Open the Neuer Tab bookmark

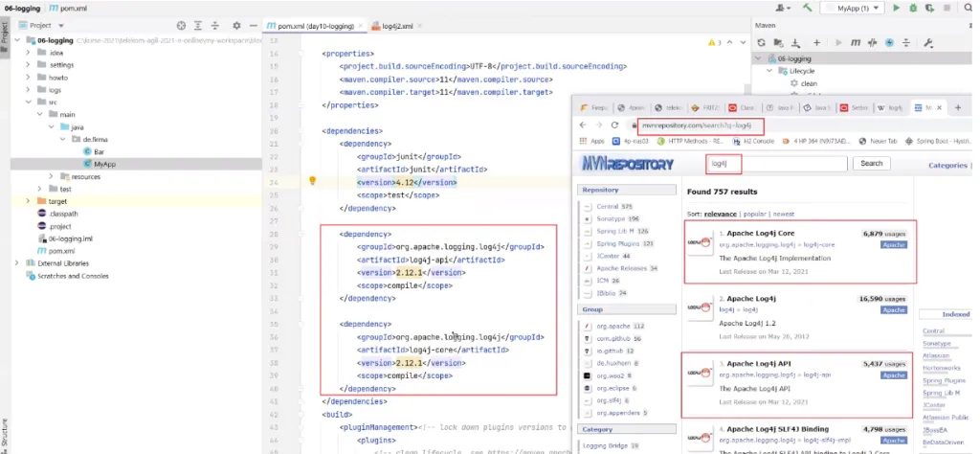pyautogui.click(x=879, y=141)
